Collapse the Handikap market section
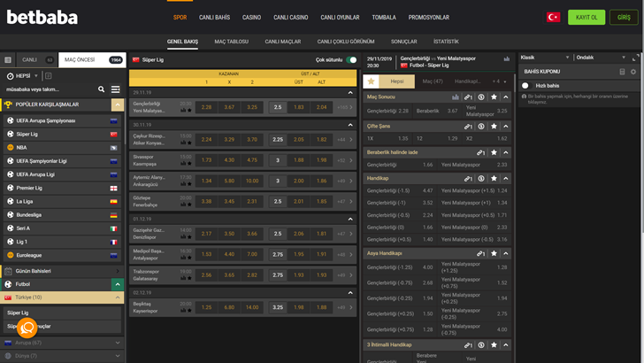 pos(506,179)
